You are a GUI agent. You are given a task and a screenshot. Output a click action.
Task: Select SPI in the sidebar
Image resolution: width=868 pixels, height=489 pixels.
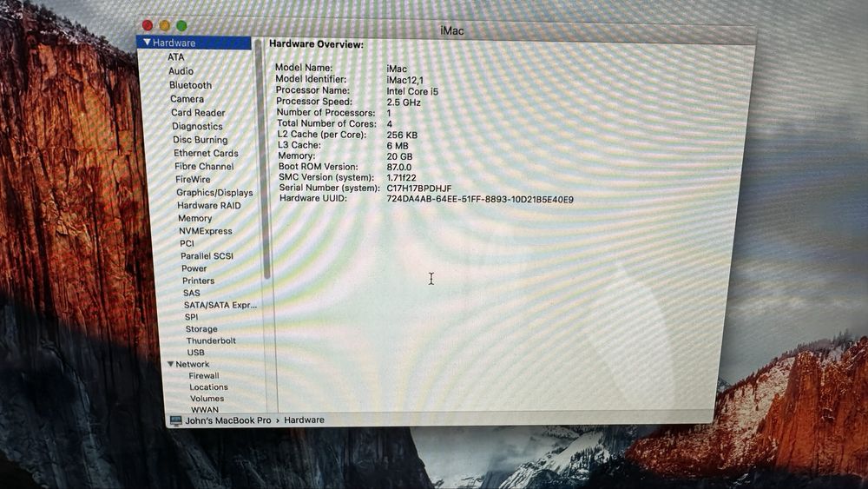191,317
